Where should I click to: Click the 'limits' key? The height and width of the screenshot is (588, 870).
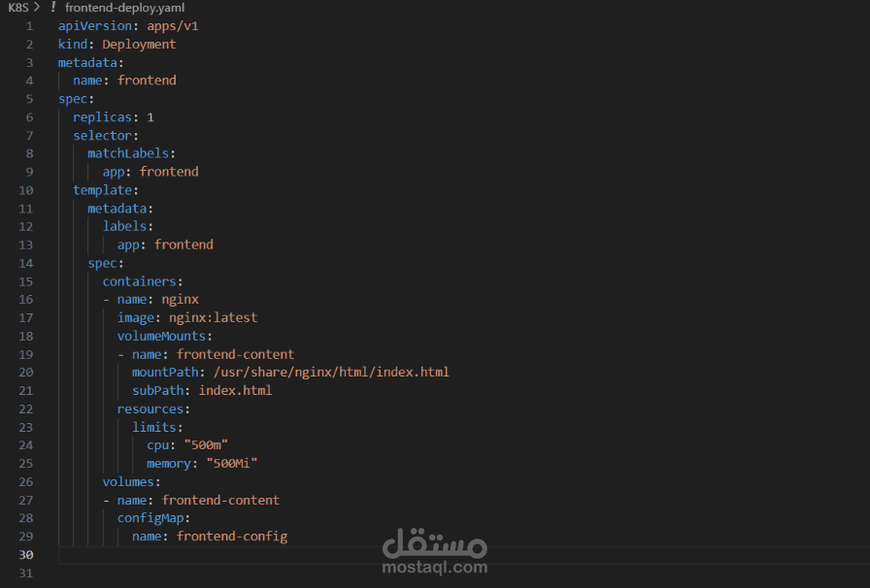(x=153, y=428)
